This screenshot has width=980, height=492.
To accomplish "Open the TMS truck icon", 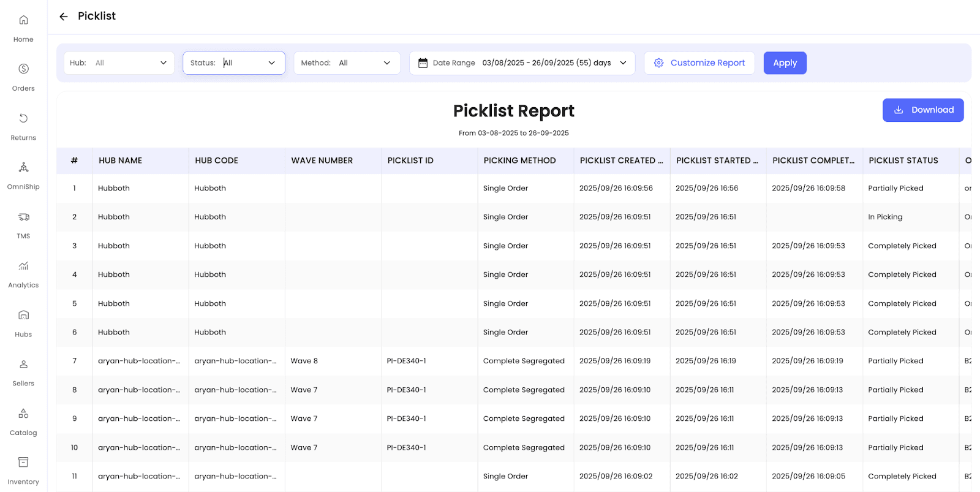I will coord(23,217).
